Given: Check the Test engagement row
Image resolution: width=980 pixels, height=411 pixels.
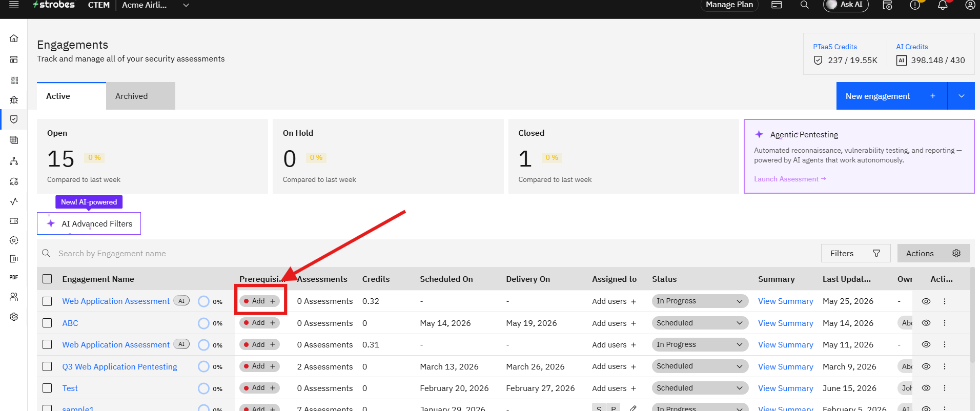Looking at the screenshot, I should click(47, 388).
